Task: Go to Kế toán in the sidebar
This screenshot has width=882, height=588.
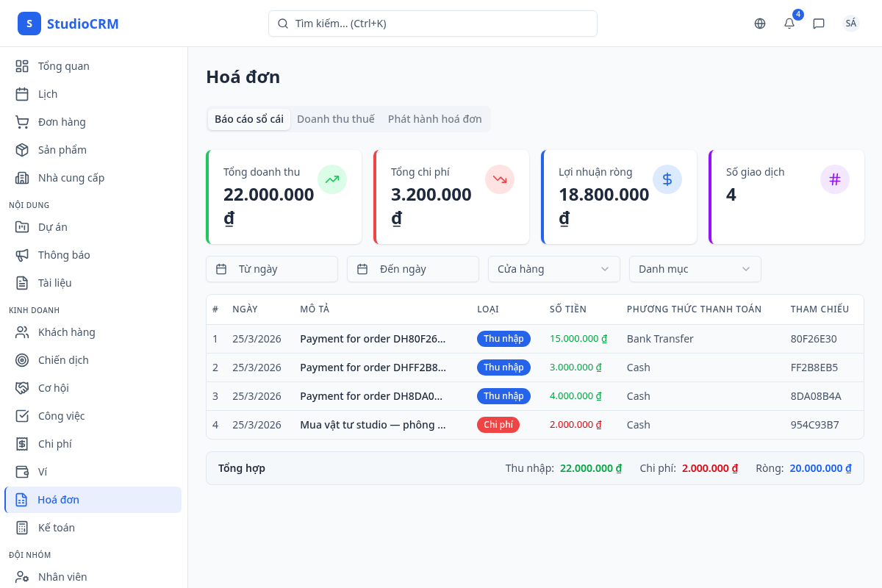Action: tap(57, 528)
